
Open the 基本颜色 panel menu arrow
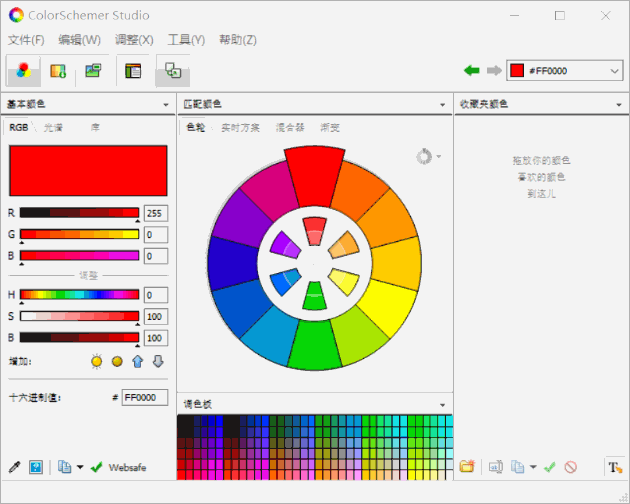[166, 105]
